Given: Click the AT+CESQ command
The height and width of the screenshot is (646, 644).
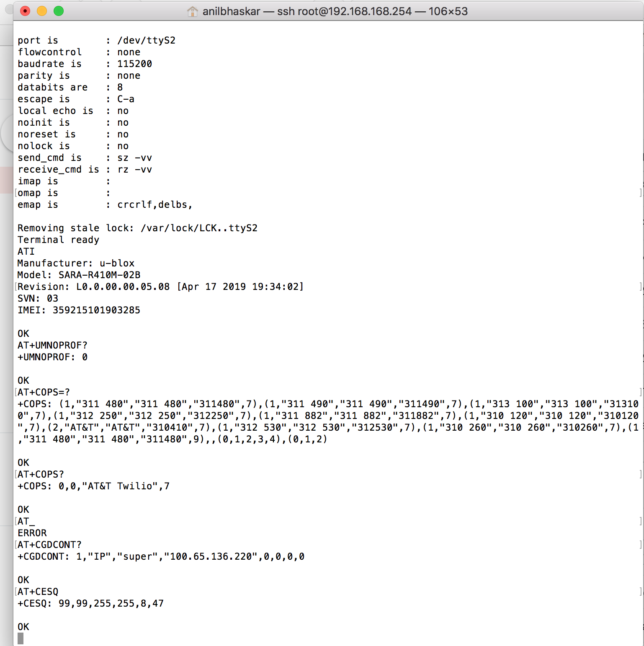Looking at the screenshot, I should (38, 592).
